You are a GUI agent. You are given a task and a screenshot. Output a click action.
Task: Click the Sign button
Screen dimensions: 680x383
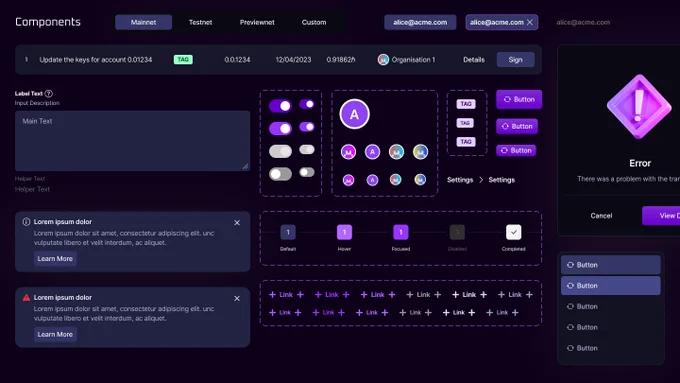click(x=516, y=59)
